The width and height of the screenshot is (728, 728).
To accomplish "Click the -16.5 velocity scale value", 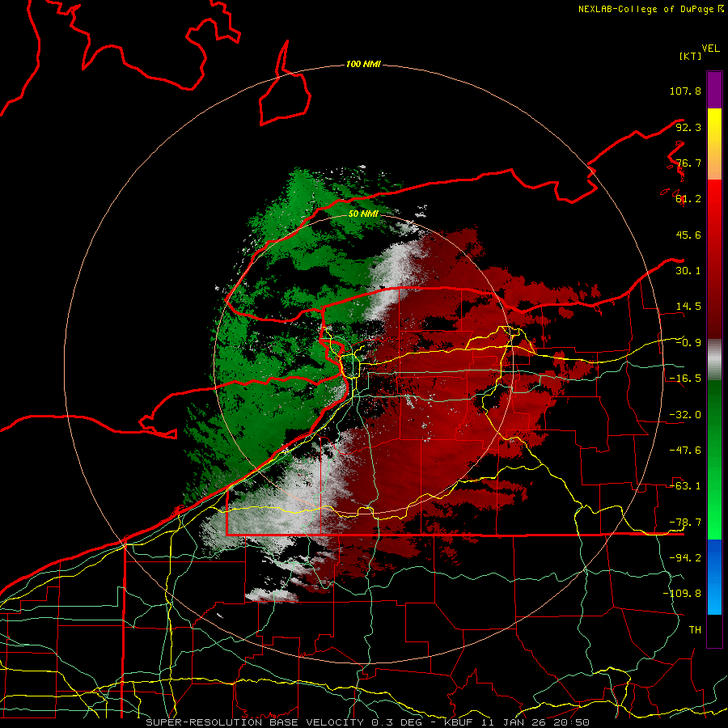I will tap(685, 379).
